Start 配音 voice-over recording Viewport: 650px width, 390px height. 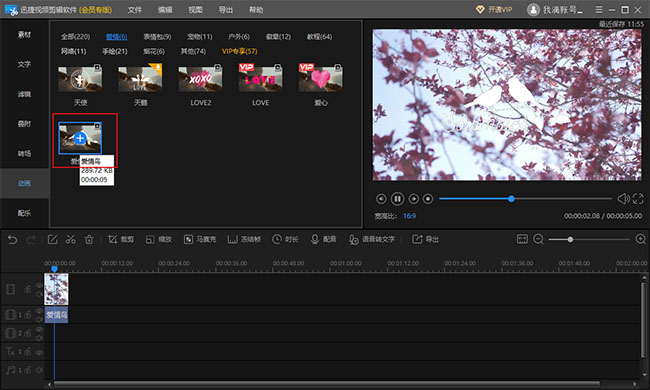click(x=323, y=240)
